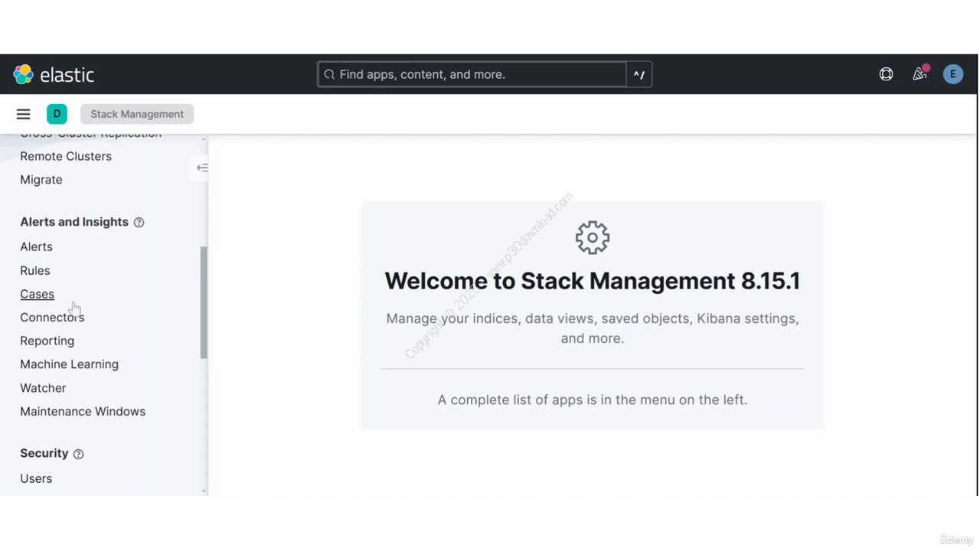Open Users under Security
The image size is (980, 551).
tap(36, 478)
